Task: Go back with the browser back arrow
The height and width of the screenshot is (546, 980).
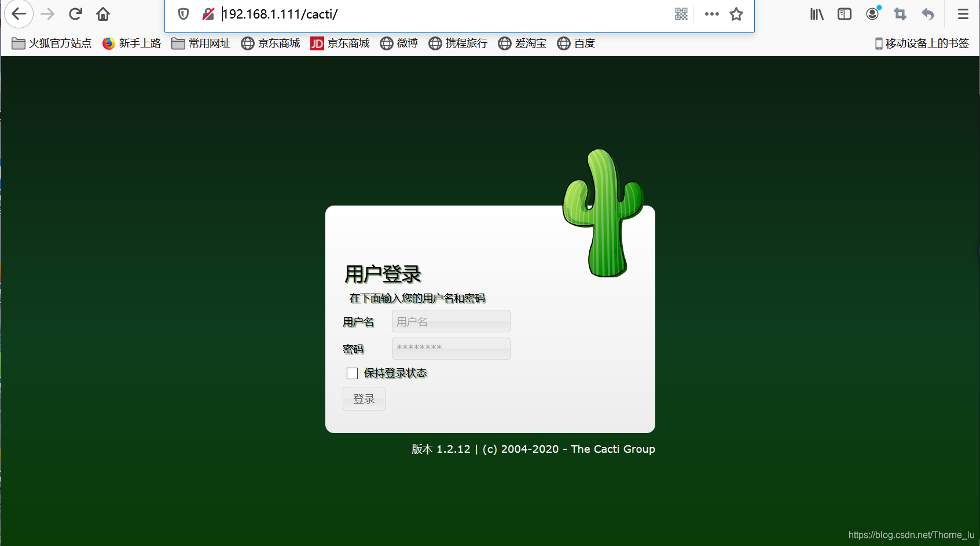Action: coord(19,14)
